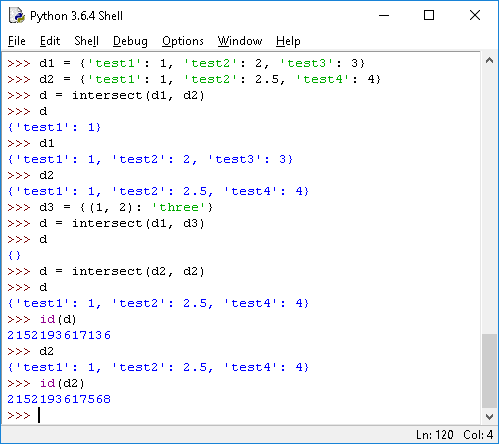Click the Python IDLE icon in title bar

pyautogui.click(x=17, y=15)
